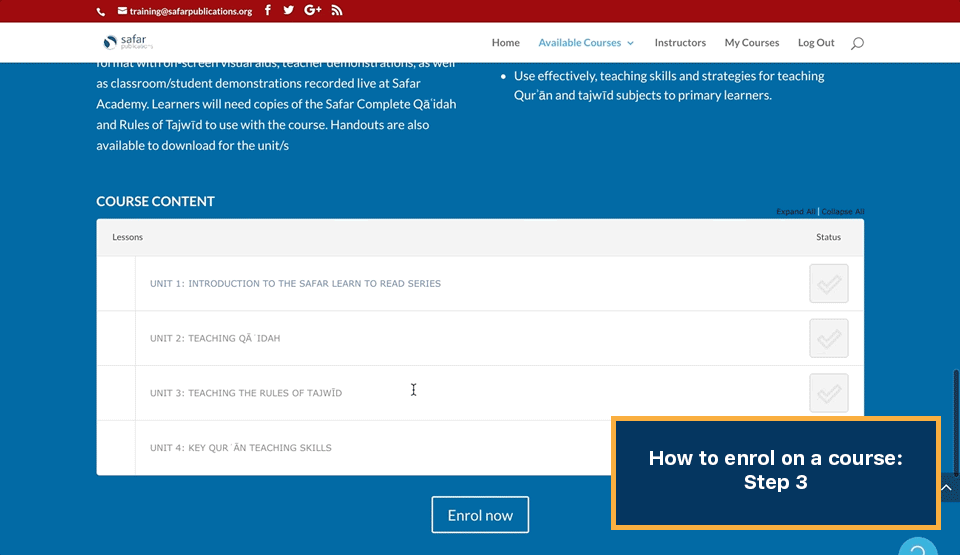Expand the Available Courses dropdown arrow

[x=630, y=43]
